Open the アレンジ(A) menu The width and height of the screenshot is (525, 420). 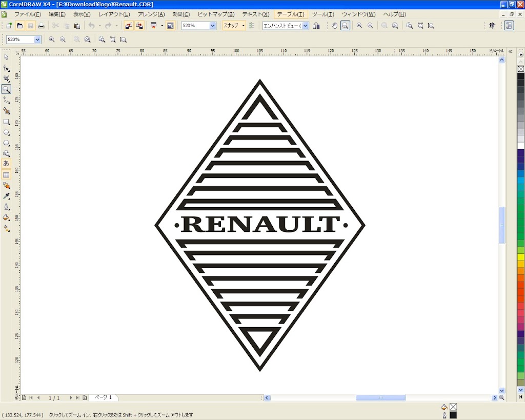[151, 14]
